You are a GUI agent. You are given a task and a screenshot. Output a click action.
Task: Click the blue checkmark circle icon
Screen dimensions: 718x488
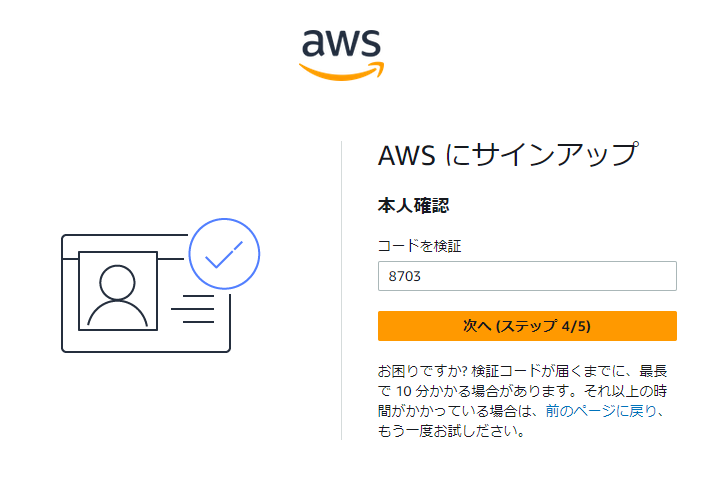pos(224,254)
